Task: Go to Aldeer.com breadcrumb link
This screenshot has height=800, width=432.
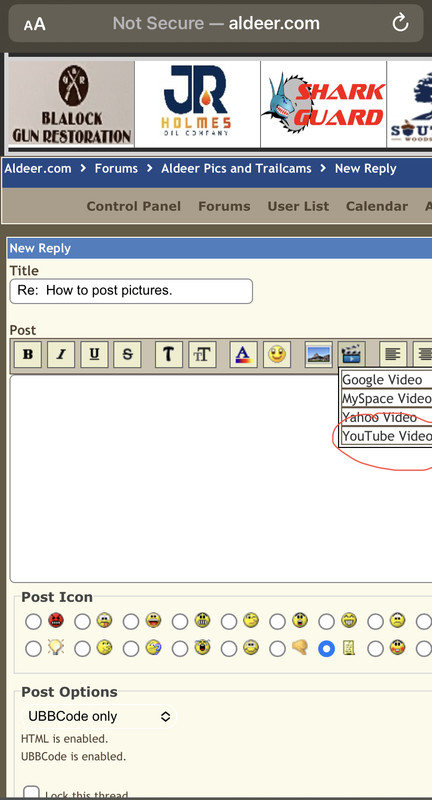Action: pos(38,168)
